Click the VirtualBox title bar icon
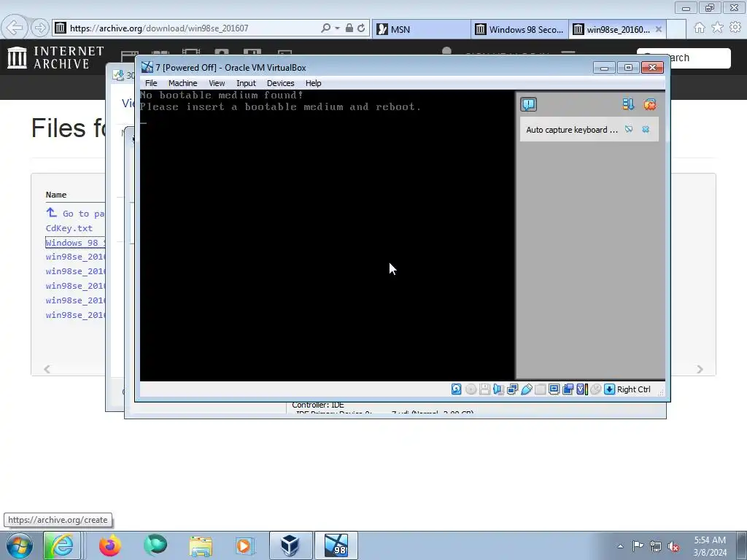 (x=147, y=67)
